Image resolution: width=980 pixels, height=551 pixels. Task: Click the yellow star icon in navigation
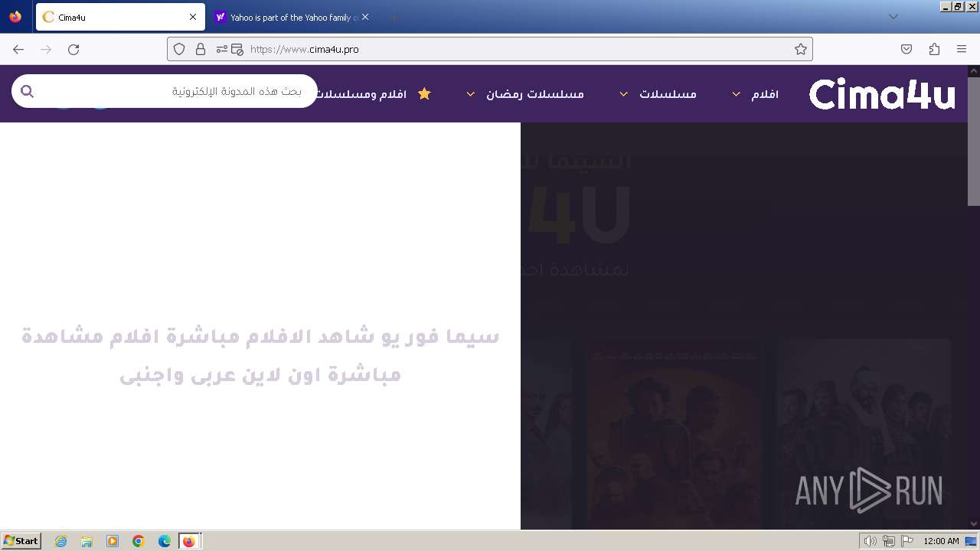tap(424, 93)
